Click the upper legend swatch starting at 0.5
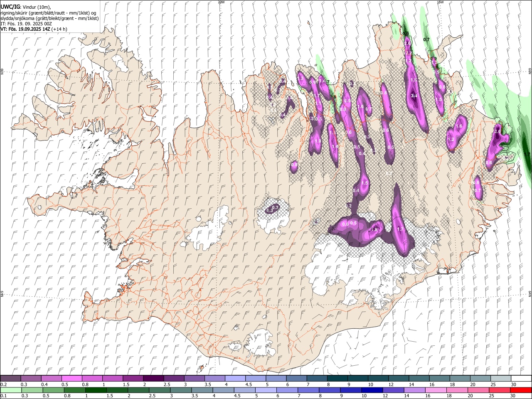 [x=72, y=378]
